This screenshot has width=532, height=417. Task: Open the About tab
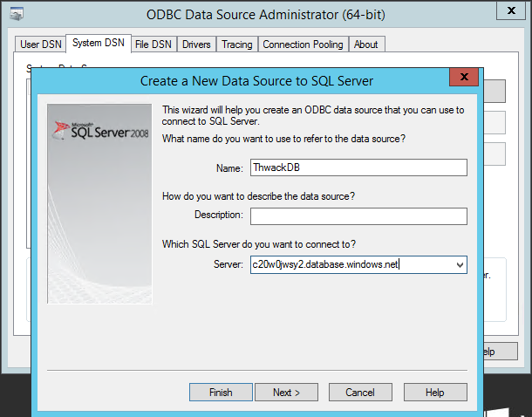(x=365, y=44)
